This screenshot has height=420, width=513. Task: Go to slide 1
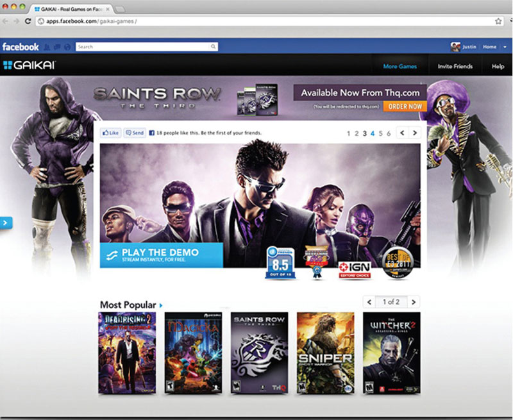349,133
